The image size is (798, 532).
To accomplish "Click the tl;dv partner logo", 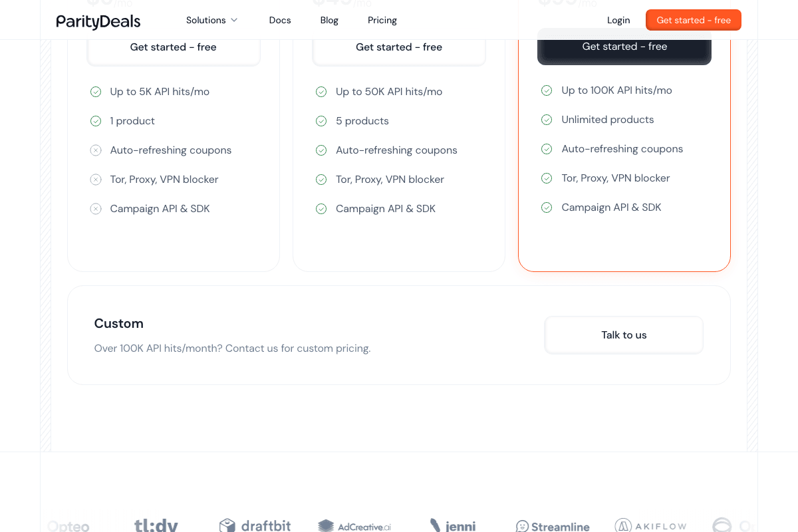I will coord(156,525).
